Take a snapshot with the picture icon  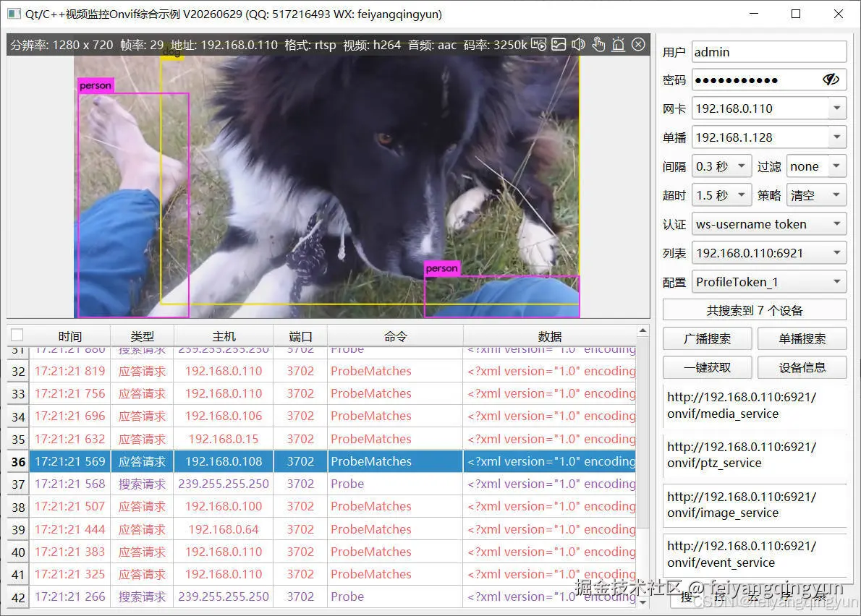pos(559,44)
